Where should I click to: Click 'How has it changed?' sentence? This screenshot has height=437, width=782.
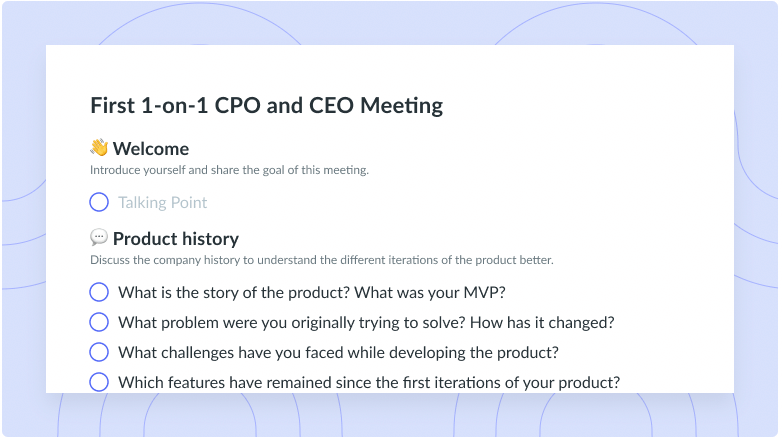542,323
